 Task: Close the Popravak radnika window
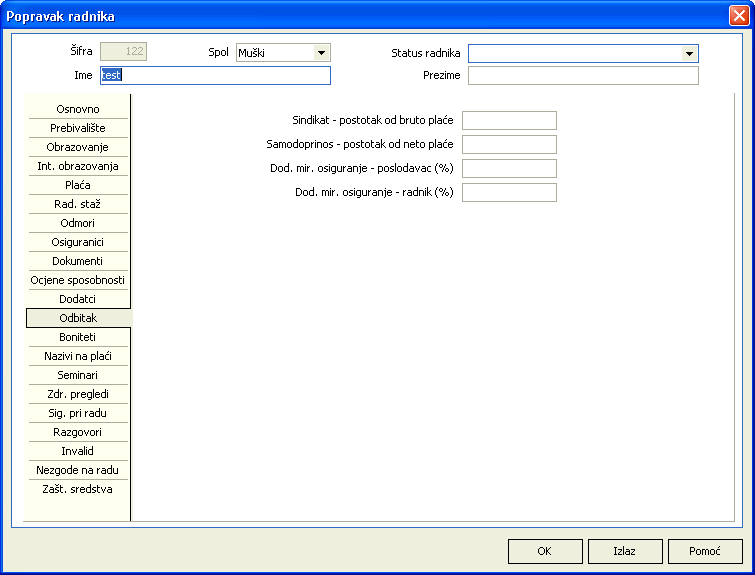coord(738,16)
